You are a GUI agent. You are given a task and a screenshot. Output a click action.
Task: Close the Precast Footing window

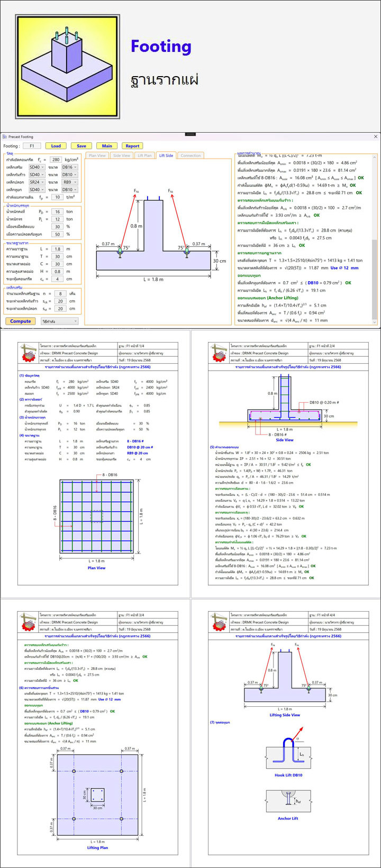pyautogui.click(x=376, y=137)
